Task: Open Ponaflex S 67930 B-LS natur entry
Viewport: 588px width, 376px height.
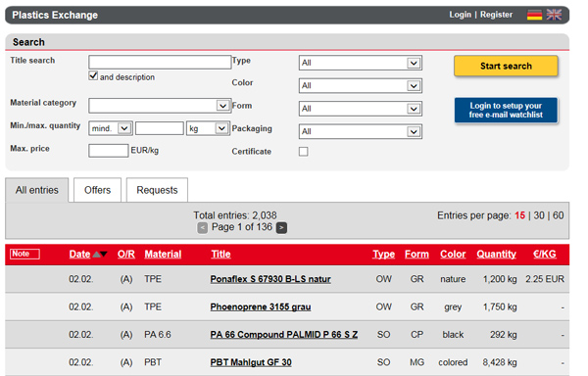Action: coord(270,279)
